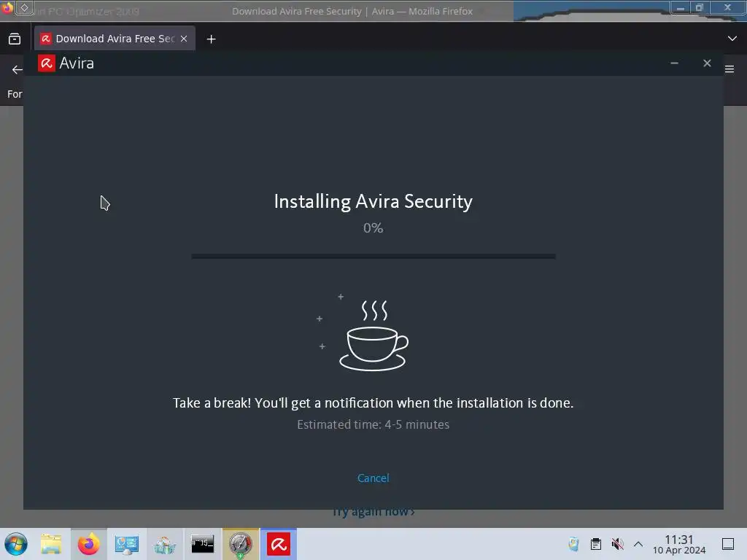Cancel the Avira Security installation

[373, 478]
